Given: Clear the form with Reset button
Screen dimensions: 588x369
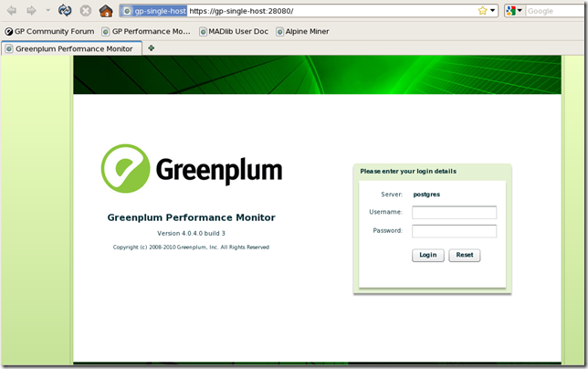Looking at the screenshot, I should (464, 256).
